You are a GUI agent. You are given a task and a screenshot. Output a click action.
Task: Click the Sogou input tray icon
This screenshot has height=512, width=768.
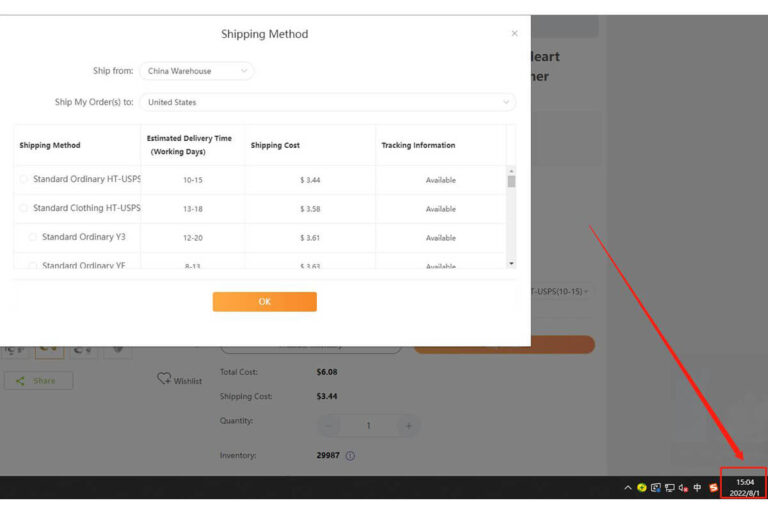pos(713,488)
